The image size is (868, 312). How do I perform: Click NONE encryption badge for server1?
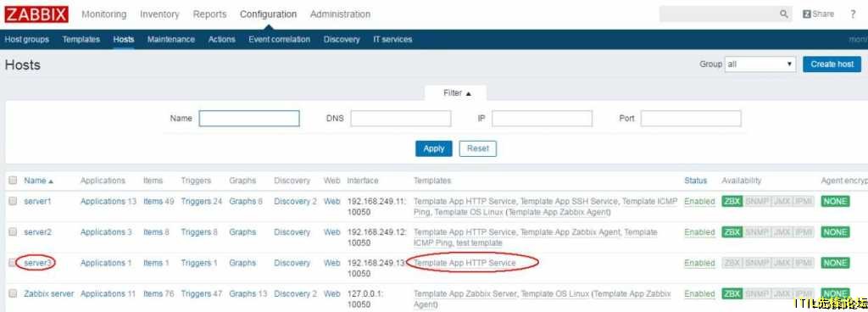pos(835,202)
